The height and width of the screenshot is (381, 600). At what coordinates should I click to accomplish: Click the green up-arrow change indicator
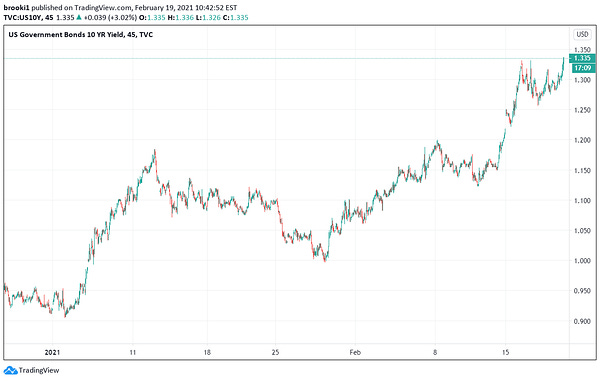point(79,18)
